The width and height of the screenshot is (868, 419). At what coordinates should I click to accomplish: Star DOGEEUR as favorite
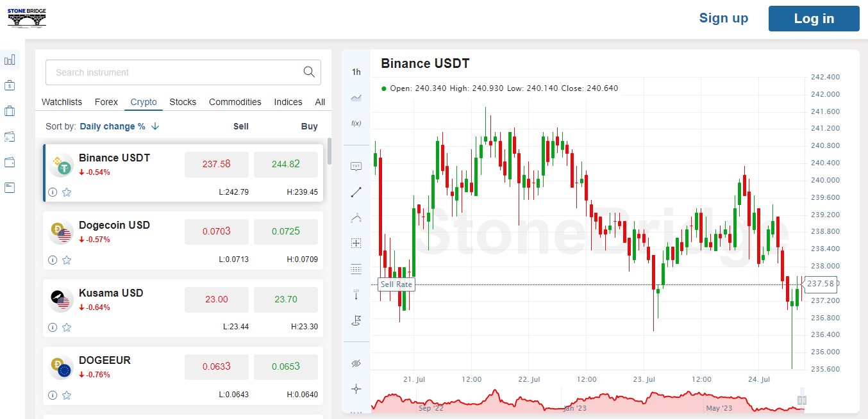67,395
